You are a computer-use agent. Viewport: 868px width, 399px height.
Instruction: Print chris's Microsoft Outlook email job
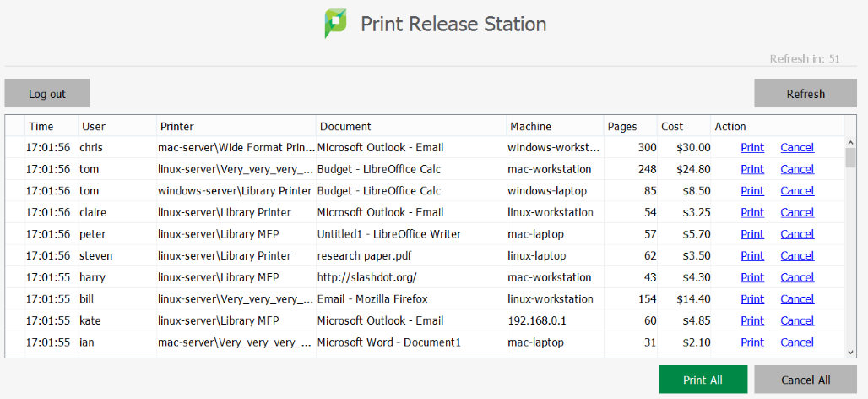(751, 147)
